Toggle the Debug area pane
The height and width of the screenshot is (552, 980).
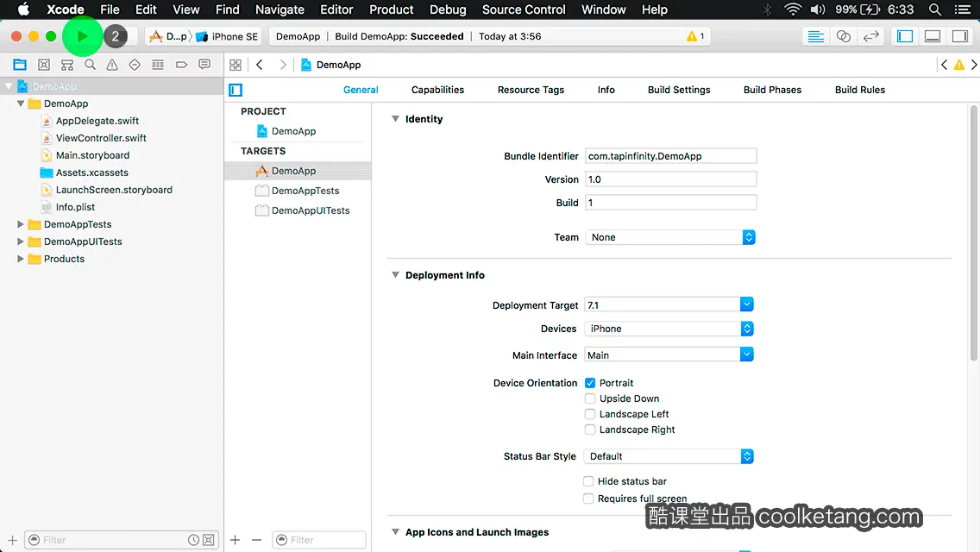933,36
